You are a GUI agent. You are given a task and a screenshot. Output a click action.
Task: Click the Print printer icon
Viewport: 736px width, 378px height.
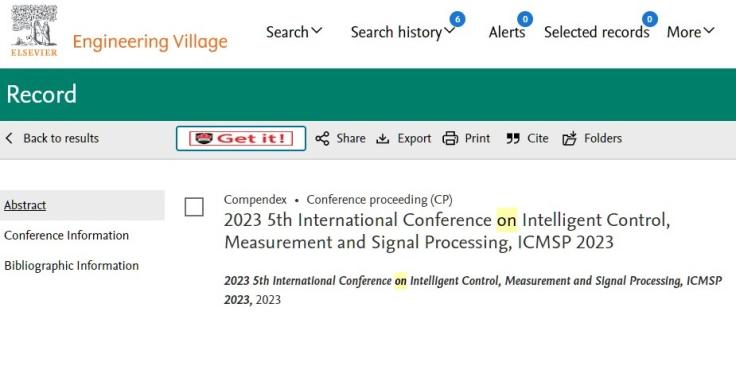(450, 139)
